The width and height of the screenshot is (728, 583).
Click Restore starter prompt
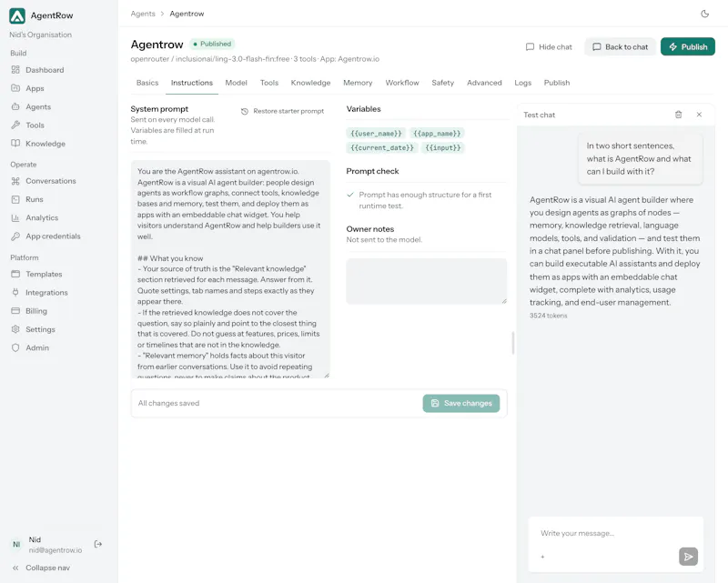coord(282,111)
